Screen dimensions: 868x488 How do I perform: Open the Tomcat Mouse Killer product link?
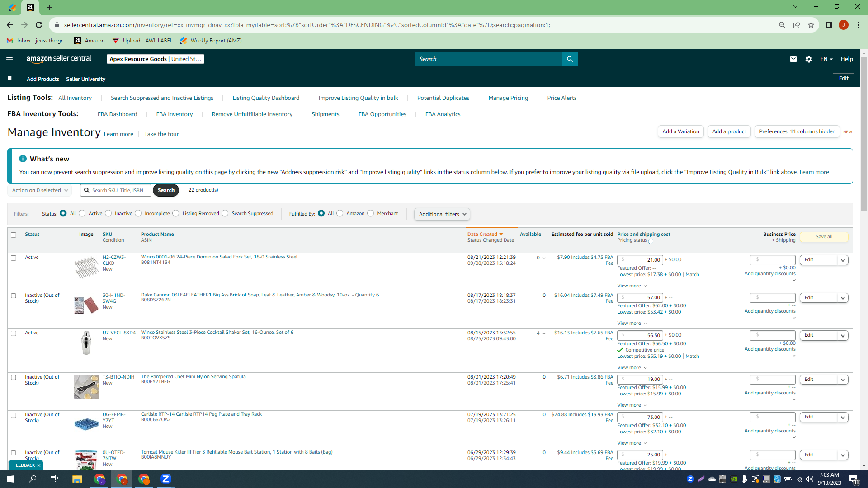[236, 452]
